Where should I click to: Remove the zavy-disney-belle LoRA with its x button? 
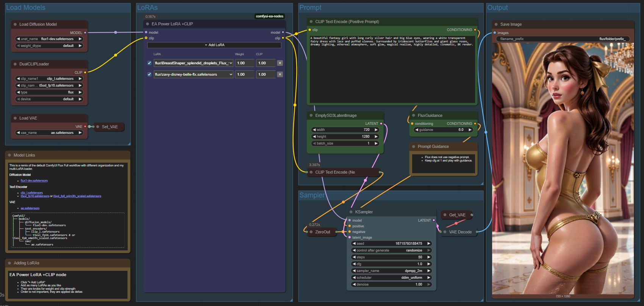tap(280, 75)
